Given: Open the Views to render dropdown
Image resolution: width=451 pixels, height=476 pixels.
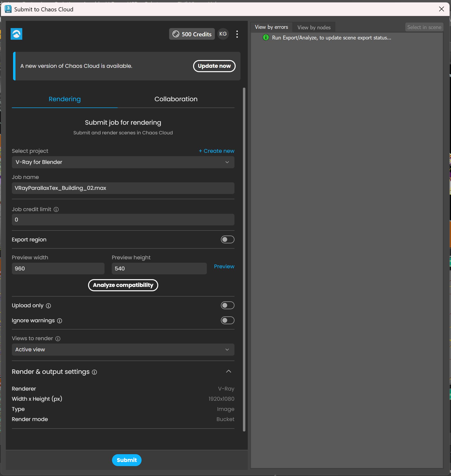Looking at the screenshot, I should [x=123, y=350].
